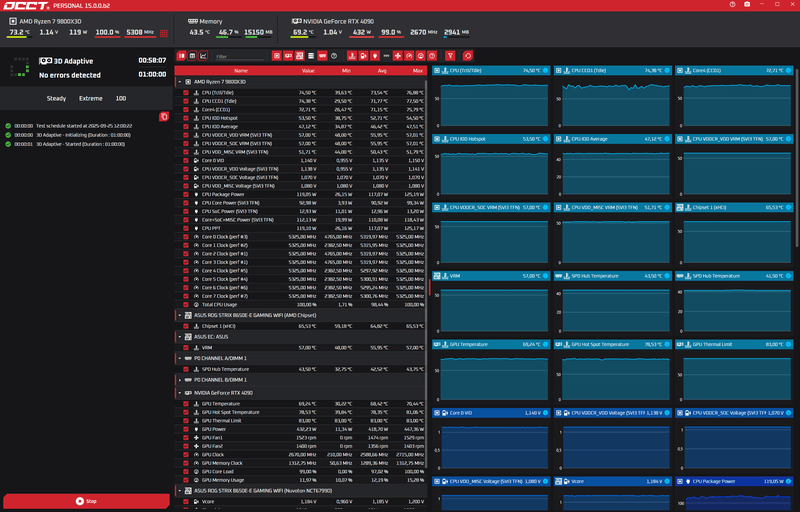The width and height of the screenshot is (800, 512).
Task: Collapse the NVIDIA GeForce RTX 4090 group
Action: click(180, 393)
